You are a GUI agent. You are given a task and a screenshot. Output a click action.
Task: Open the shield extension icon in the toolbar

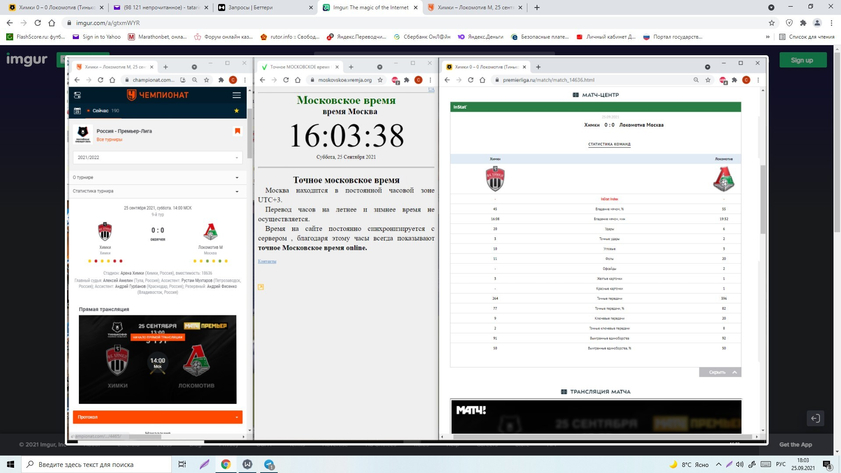789,23
